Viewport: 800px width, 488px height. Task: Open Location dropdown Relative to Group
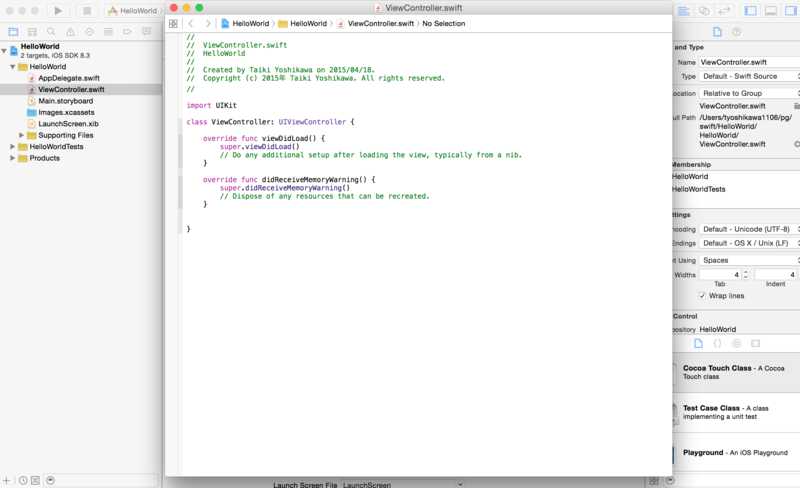(x=749, y=93)
